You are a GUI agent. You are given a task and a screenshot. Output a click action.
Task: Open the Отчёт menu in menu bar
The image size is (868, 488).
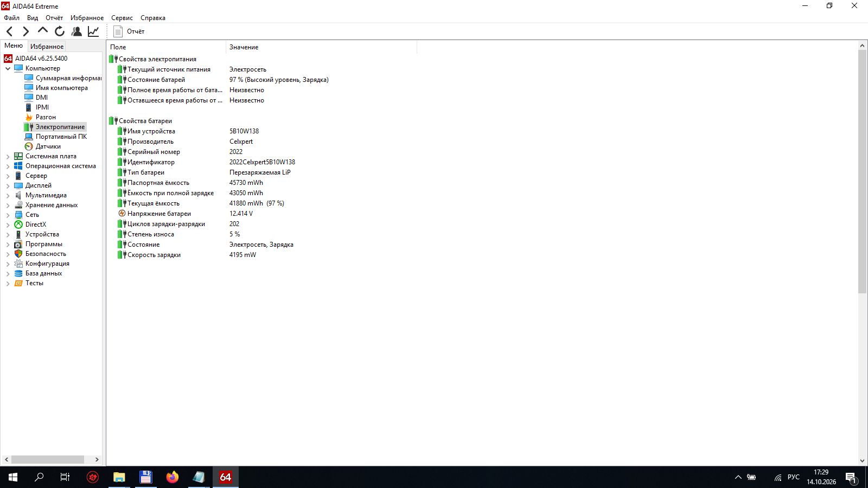click(54, 18)
